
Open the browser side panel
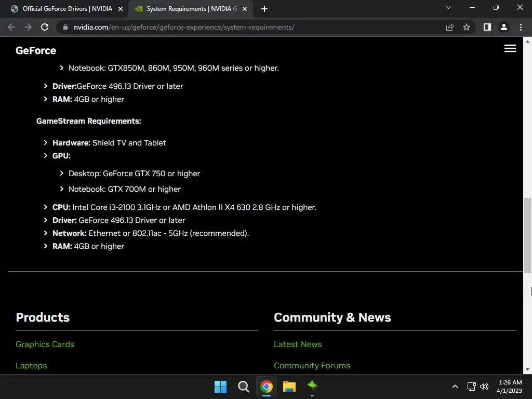click(x=487, y=27)
